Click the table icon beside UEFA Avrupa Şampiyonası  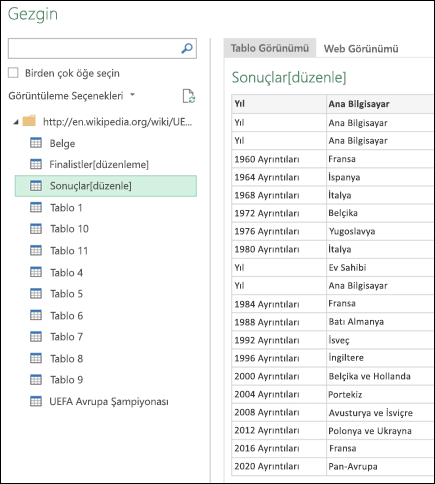point(36,401)
